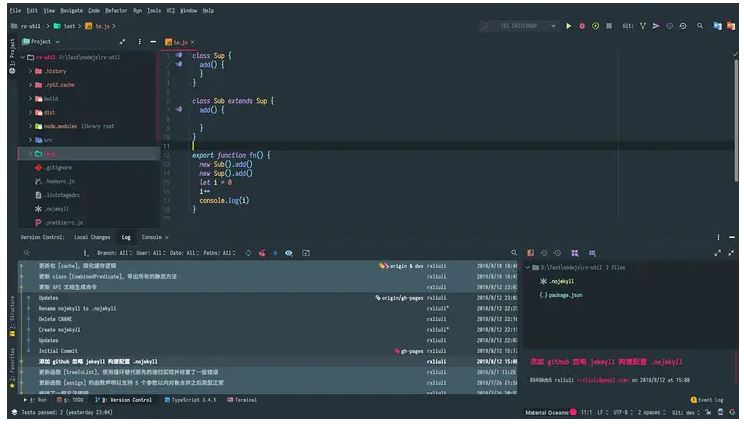This screenshot has height=424, width=744.
Task: Show Git history clock icon in top toolbar
Action: click(670, 26)
